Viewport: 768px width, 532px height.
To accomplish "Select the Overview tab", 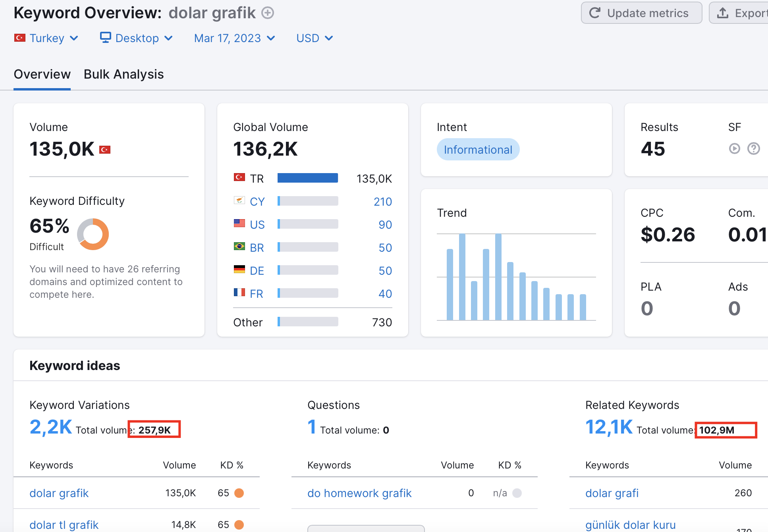I will 42,74.
